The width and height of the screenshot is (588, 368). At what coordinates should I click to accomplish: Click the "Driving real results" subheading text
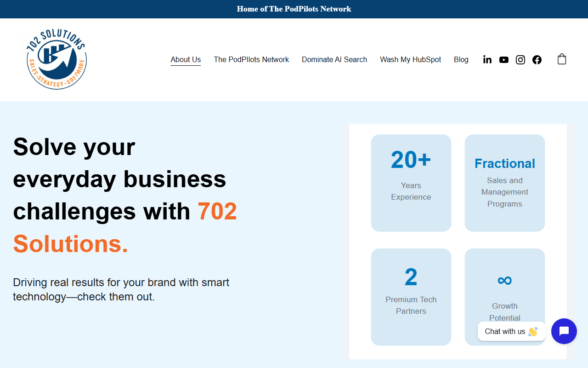[x=121, y=289]
